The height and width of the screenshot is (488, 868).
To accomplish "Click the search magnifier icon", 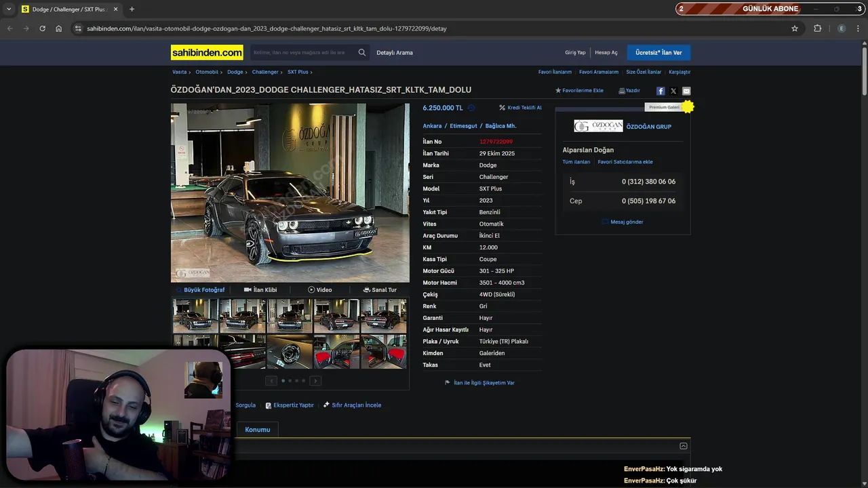I will pos(362,52).
